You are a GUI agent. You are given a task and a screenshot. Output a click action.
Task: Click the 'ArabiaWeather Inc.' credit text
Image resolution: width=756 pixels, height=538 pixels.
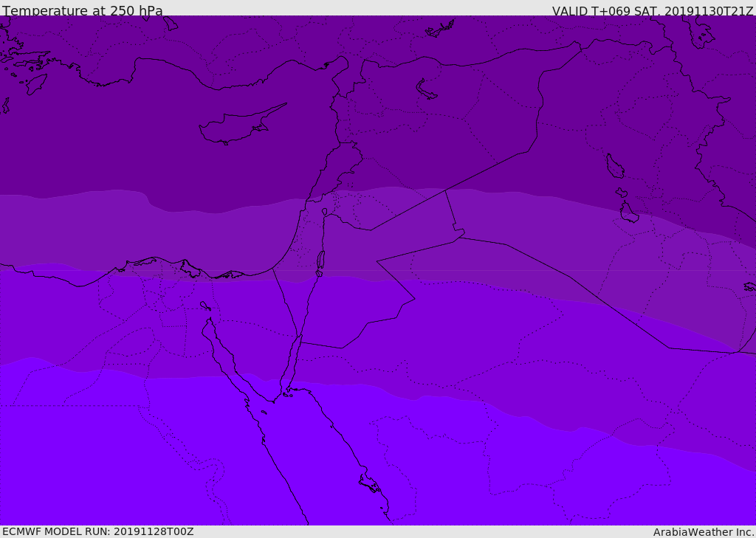[x=704, y=532]
